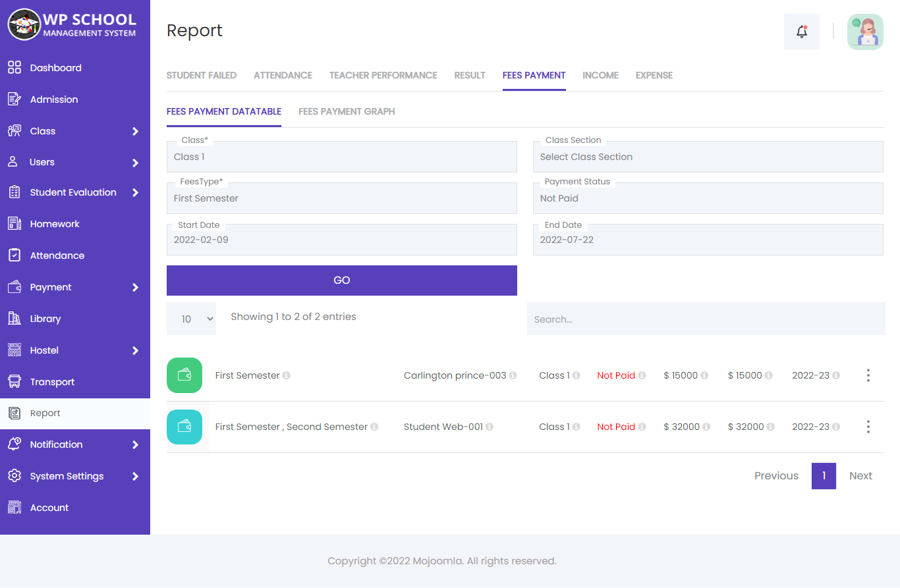Expand the Users sidebar submenu
This screenshot has height=588, width=900.
point(135,163)
